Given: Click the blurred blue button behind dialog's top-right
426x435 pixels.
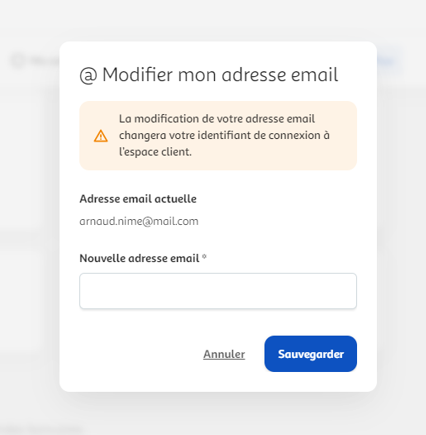Looking at the screenshot, I should pyautogui.click(x=388, y=61).
